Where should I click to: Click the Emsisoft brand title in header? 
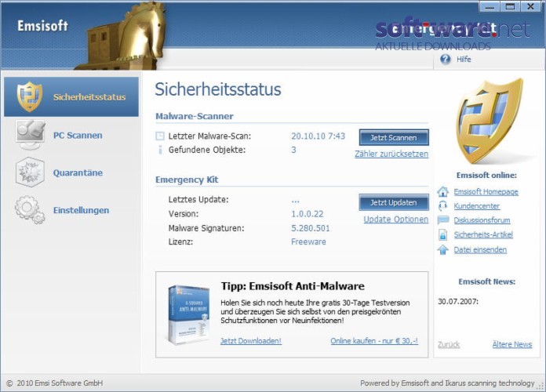pos(43,26)
